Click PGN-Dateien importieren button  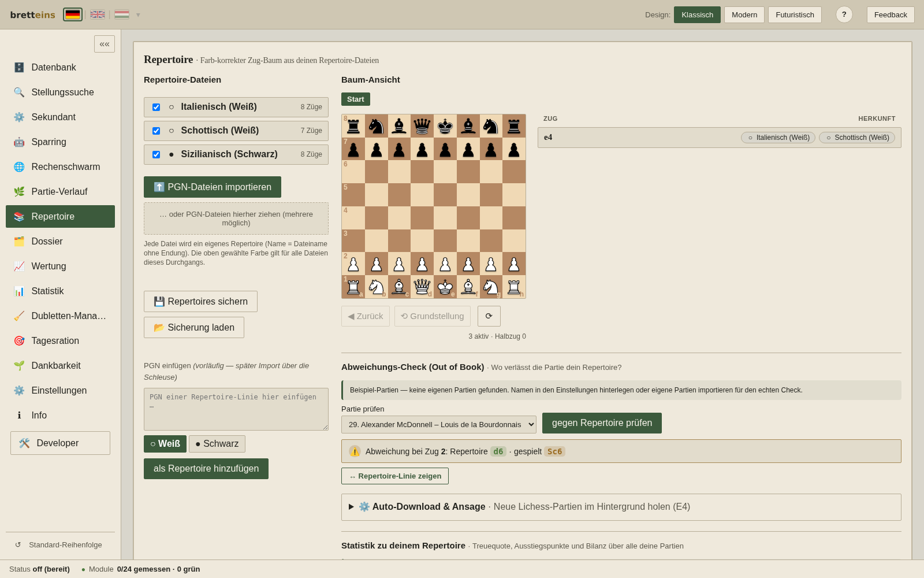point(213,187)
